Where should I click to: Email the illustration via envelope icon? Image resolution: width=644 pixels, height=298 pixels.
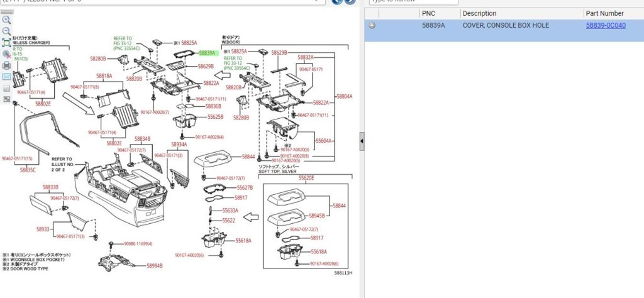(x=6, y=77)
